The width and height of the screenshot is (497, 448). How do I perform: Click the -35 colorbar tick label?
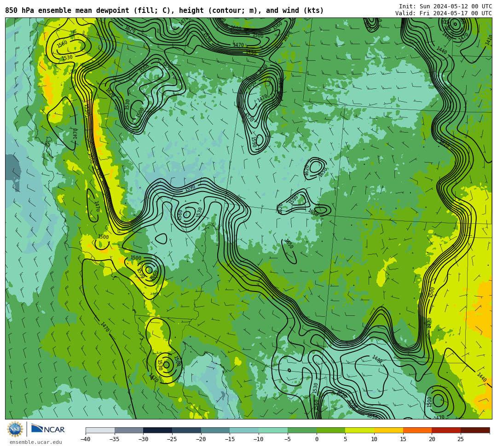(115, 439)
